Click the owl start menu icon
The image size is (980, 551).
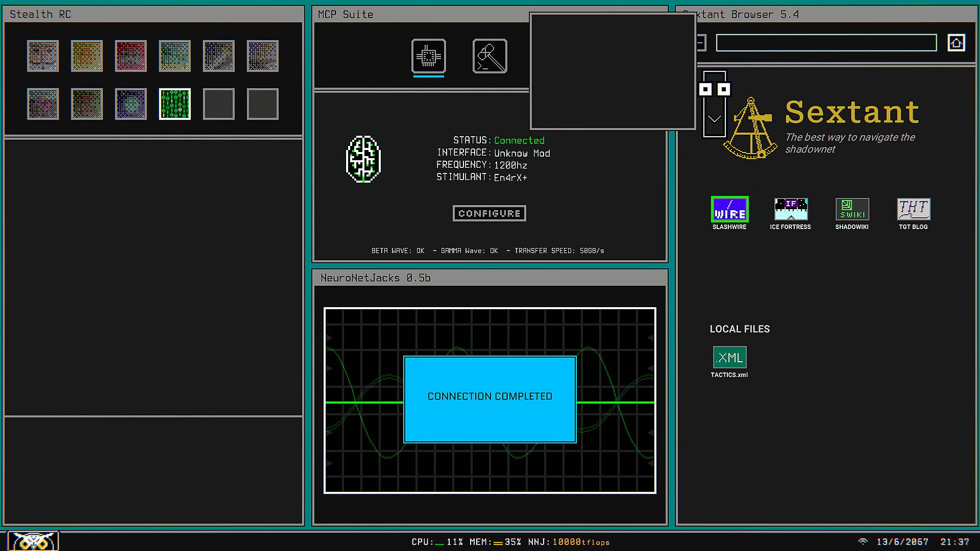[x=33, y=541]
